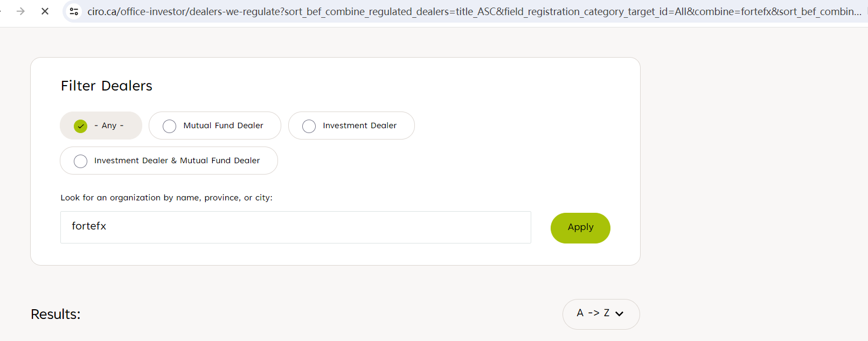Click the browser forward arrow
Image resolution: width=868 pixels, height=341 pixels.
(x=20, y=11)
